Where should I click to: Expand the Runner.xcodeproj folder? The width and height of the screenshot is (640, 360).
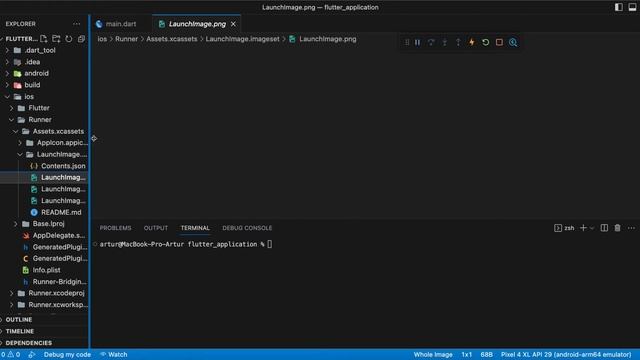tap(44, 293)
